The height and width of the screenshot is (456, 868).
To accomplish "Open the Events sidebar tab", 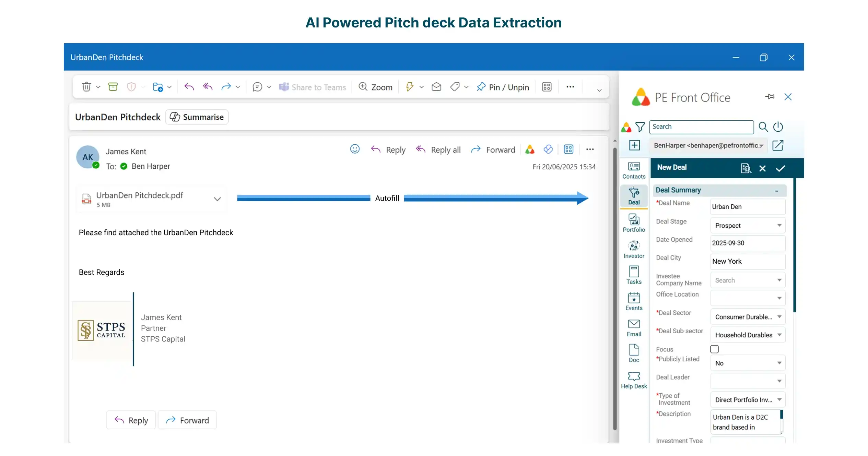I will coord(634,302).
